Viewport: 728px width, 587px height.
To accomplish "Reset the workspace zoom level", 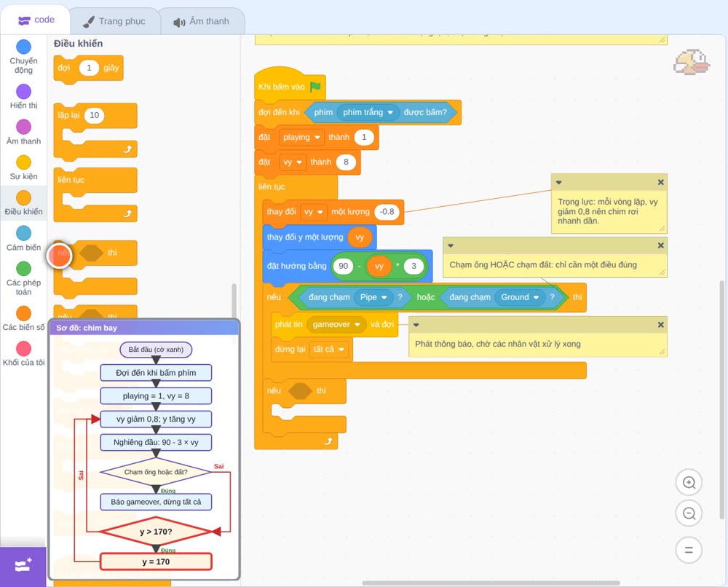I will (689, 551).
